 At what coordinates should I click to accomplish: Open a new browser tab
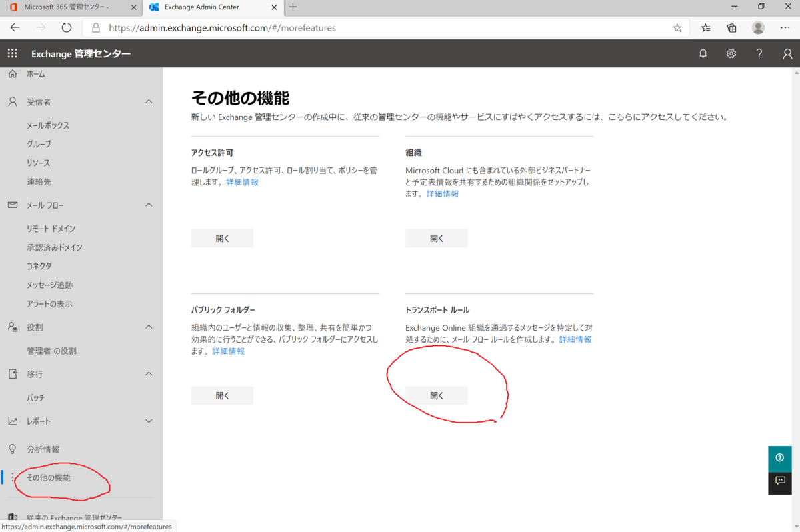tap(293, 7)
